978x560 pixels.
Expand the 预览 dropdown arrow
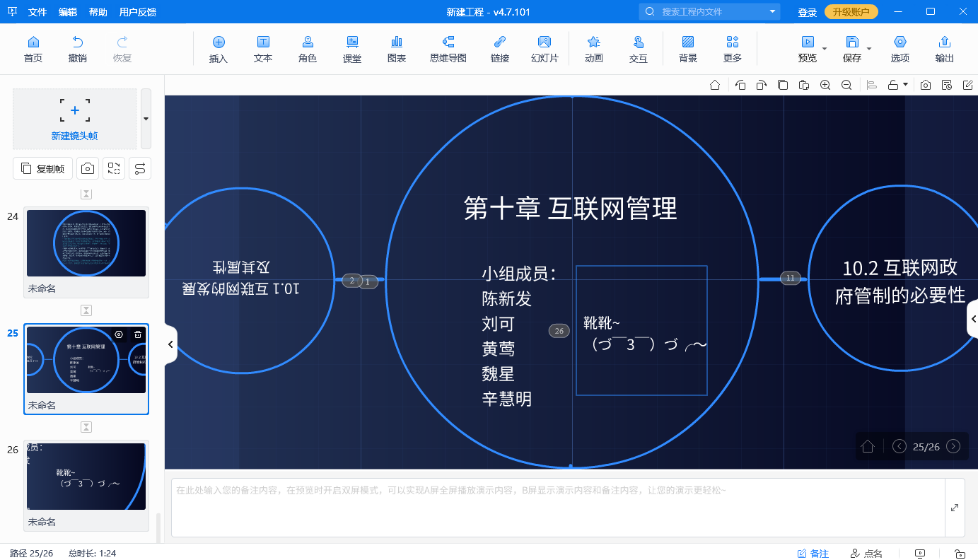(825, 49)
